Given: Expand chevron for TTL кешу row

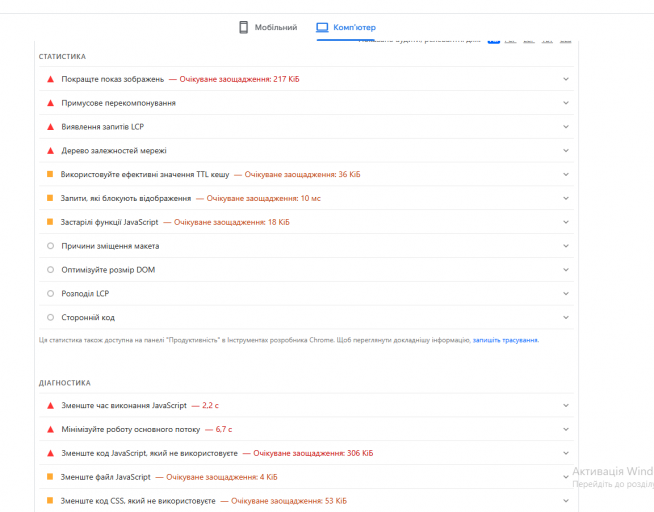Looking at the screenshot, I should [566, 174].
